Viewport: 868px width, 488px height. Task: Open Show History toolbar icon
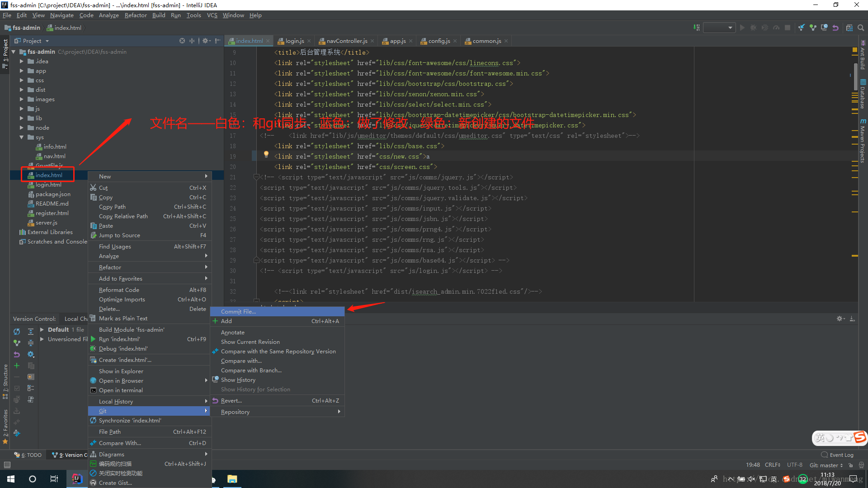[824, 28]
